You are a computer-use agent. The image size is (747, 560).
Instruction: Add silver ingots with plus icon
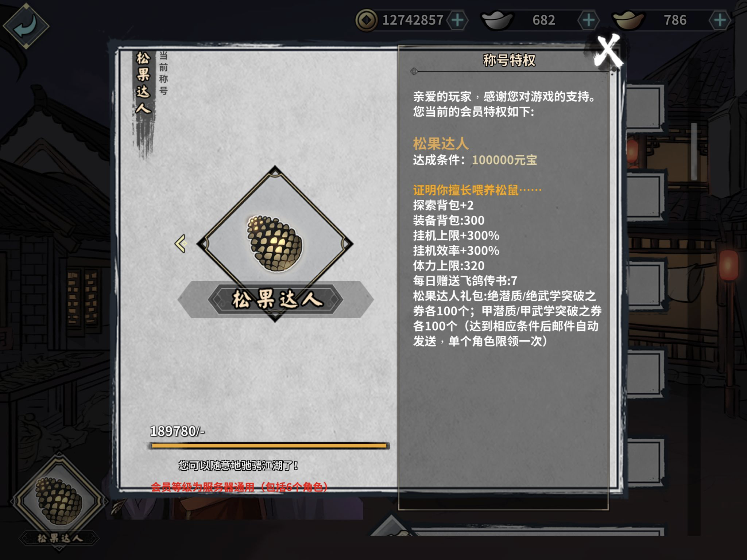(x=588, y=20)
